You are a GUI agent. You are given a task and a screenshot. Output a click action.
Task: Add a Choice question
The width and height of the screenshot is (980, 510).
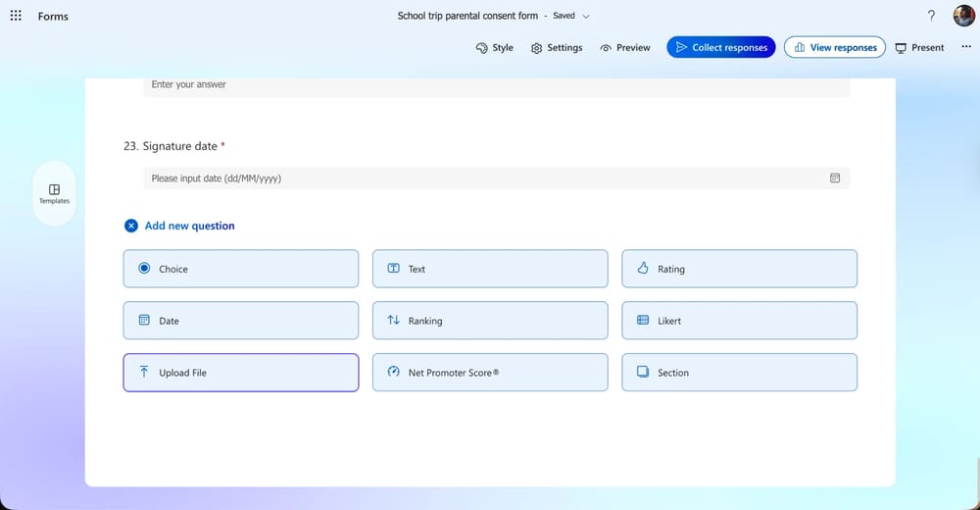point(241,269)
